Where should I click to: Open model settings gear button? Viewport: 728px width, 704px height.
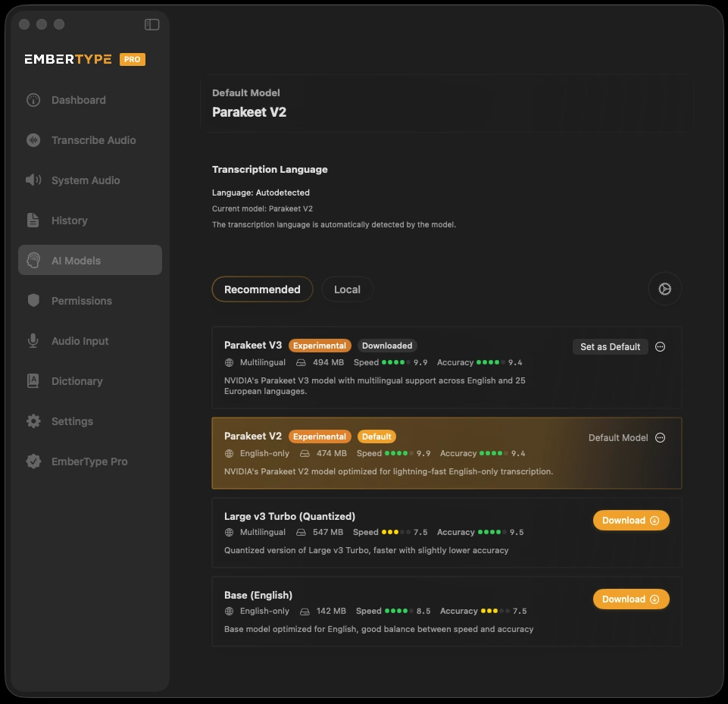[665, 289]
